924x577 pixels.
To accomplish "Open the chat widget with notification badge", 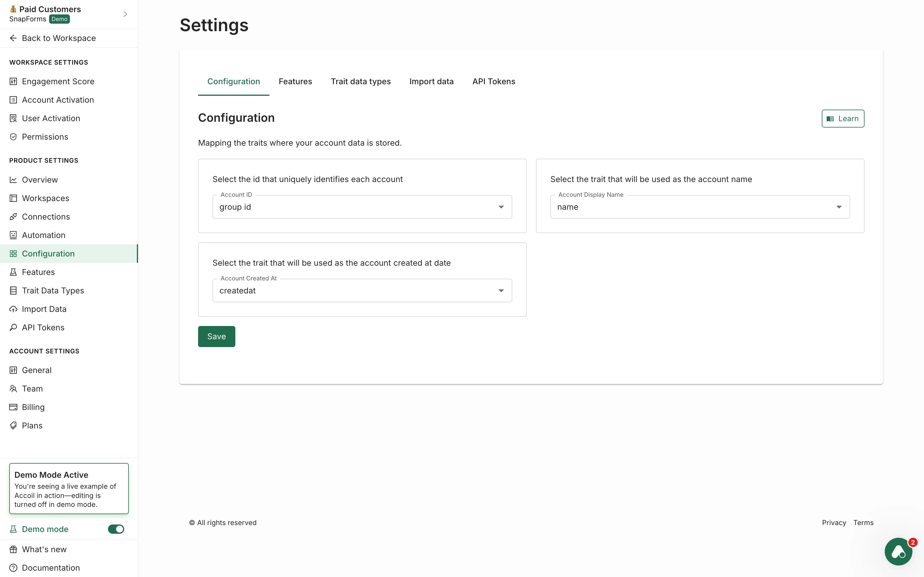I will click(x=898, y=551).
